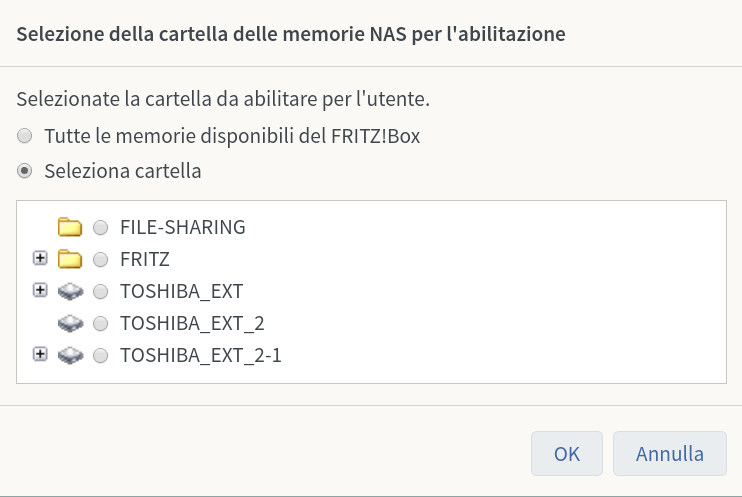Cancel the dialog with Annulla
The height and width of the screenshot is (497, 742).
coord(670,454)
